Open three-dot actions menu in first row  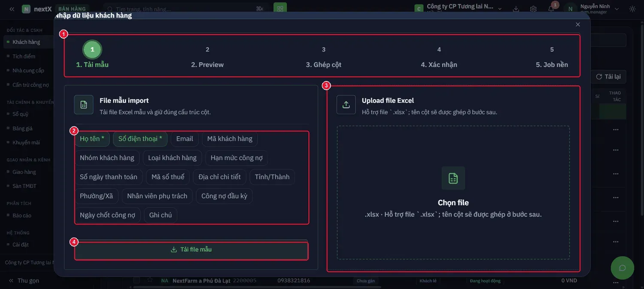616,129
